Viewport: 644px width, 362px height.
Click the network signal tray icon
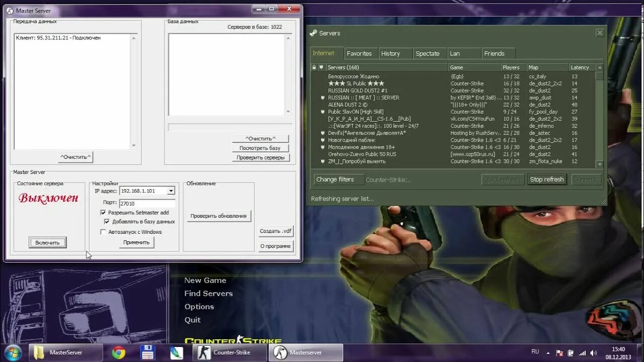[582, 353]
